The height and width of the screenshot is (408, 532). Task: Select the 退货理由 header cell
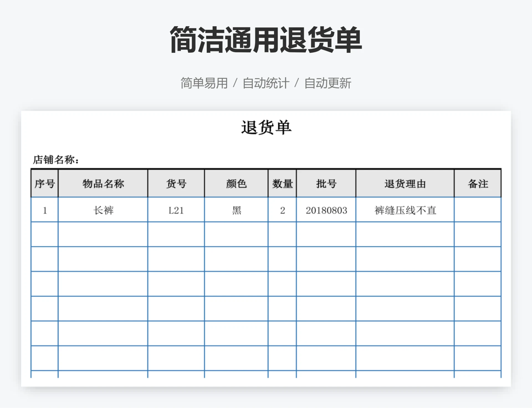[405, 184]
